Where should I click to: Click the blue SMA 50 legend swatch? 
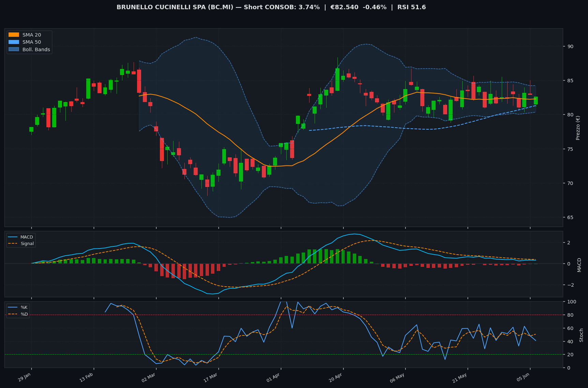coord(14,42)
